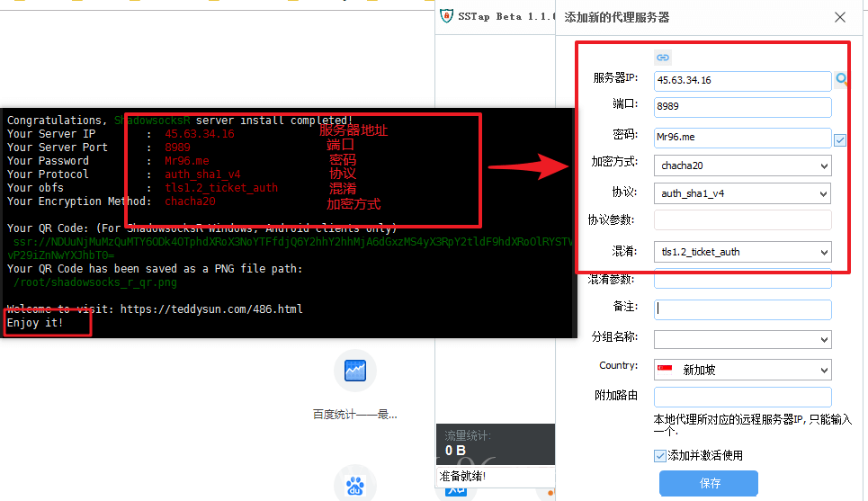This screenshot has width=868, height=501.
Task: Expand the 分组名称 dropdown
Action: (742, 339)
